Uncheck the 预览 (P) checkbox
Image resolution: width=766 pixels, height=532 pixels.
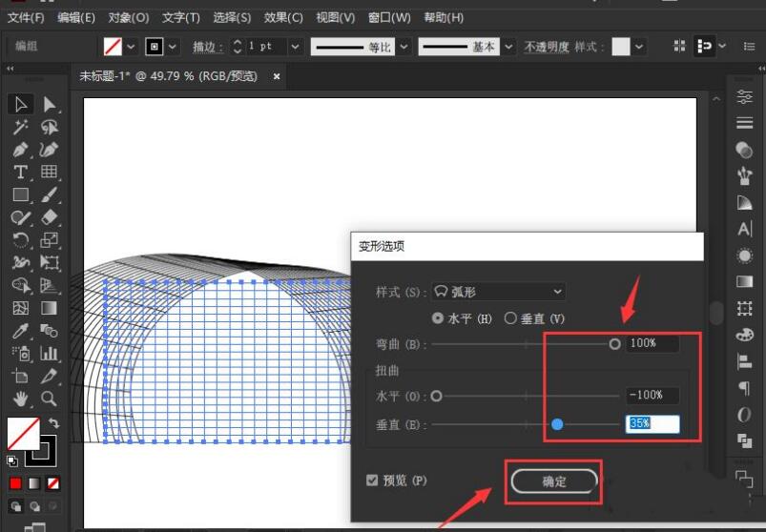point(372,481)
